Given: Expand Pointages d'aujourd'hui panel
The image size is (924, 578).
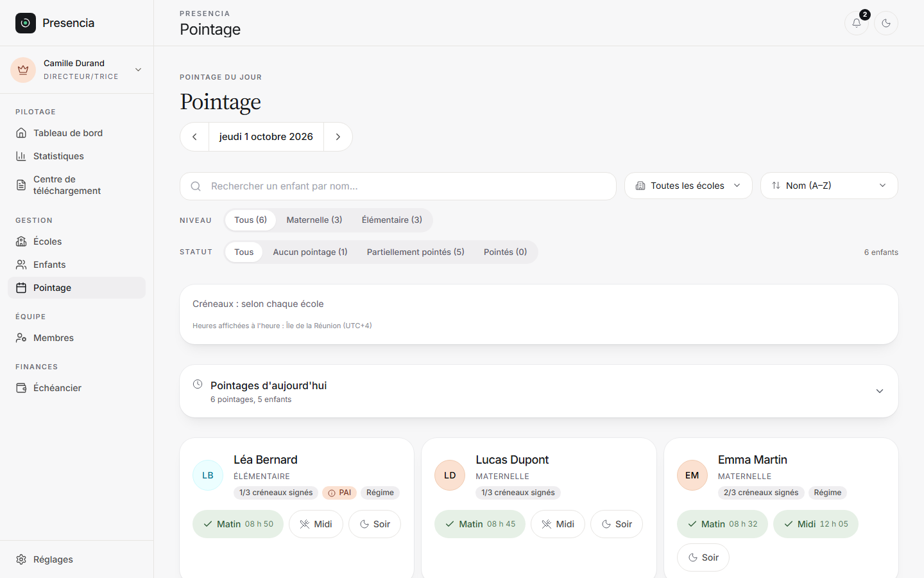Looking at the screenshot, I should (x=539, y=391).
